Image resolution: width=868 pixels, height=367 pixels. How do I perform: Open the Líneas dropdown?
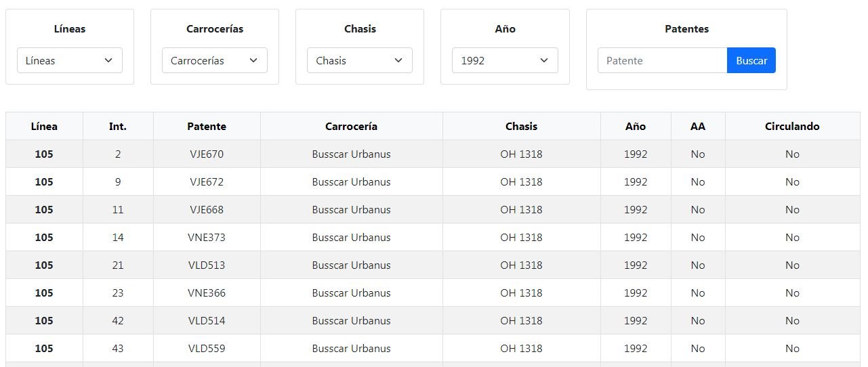pyautogui.click(x=70, y=60)
